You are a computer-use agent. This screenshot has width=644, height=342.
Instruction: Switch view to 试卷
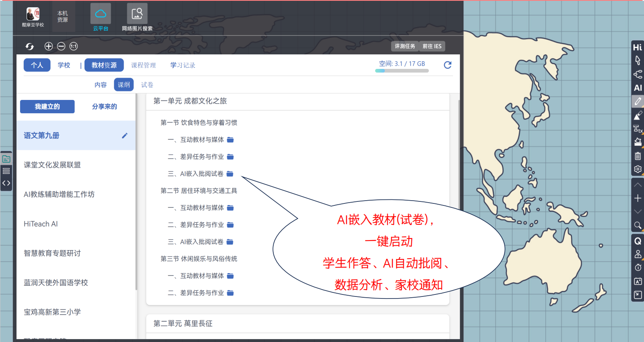[x=147, y=85]
